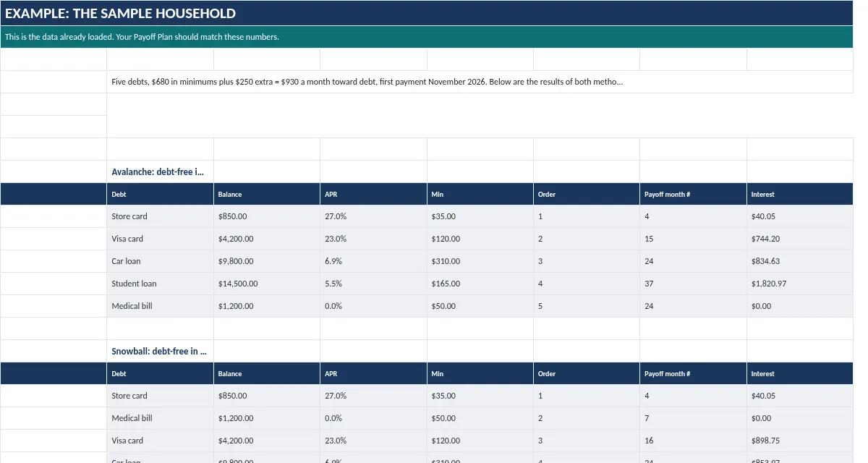868x463 pixels.
Task: Select the Snowball Visa card payoff month "16"
Action: 693,441
